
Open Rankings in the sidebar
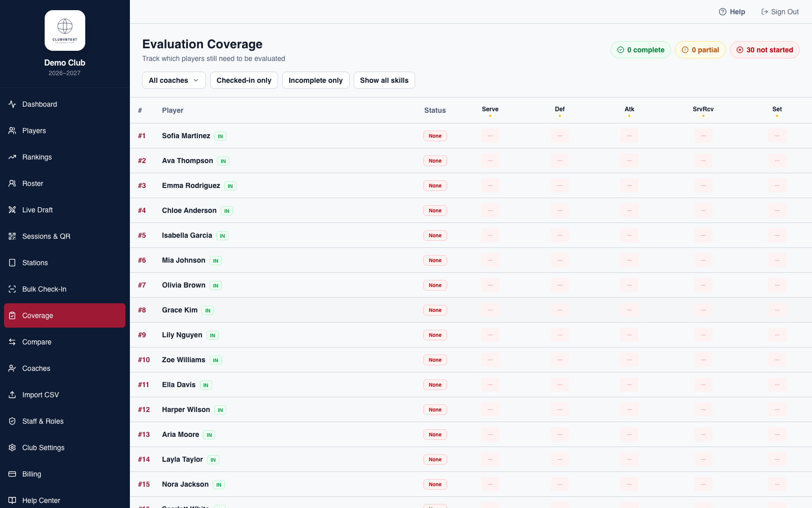pyautogui.click(x=64, y=157)
